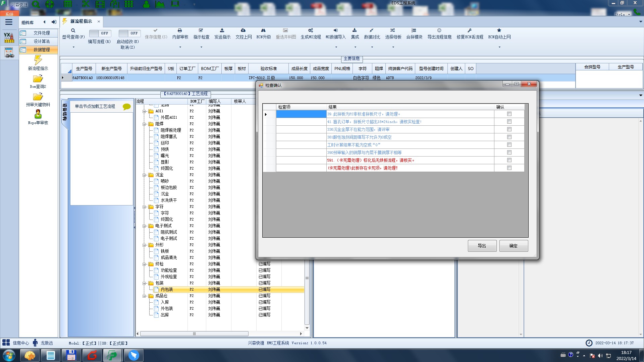Check the confirm box for item 39
The image size is (644, 362).
[x=509, y=114]
